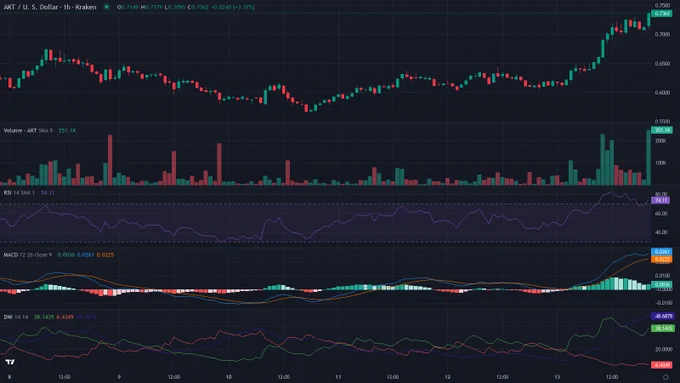This screenshot has width=680, height=383.
Task: Click MACD blue label 0.0261
Action: point(662,252)
